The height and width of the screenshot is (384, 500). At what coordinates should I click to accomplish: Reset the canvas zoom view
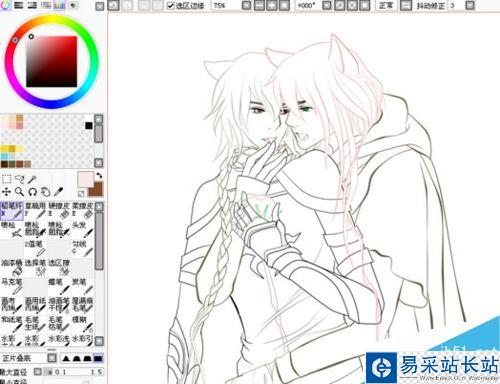coord(284,5)
